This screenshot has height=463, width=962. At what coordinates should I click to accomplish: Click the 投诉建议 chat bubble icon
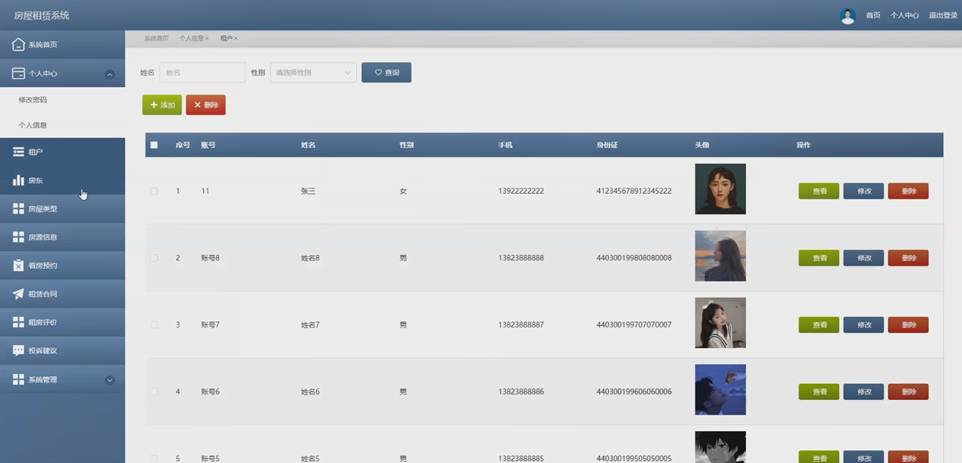18,351
